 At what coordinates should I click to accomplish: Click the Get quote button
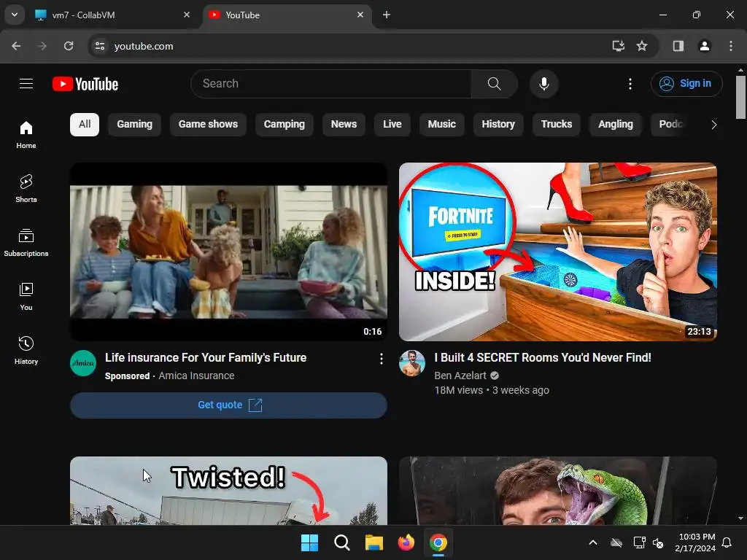pos(228,405)
